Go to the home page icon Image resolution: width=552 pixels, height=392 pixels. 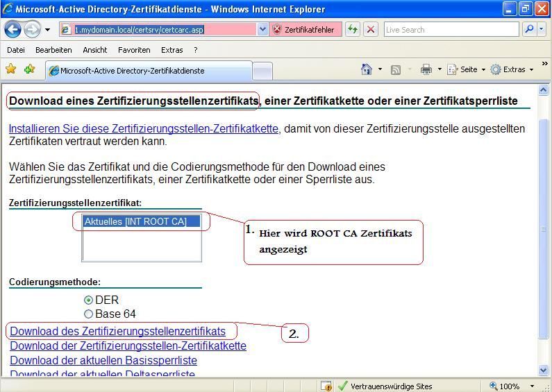tap(367, 69)
